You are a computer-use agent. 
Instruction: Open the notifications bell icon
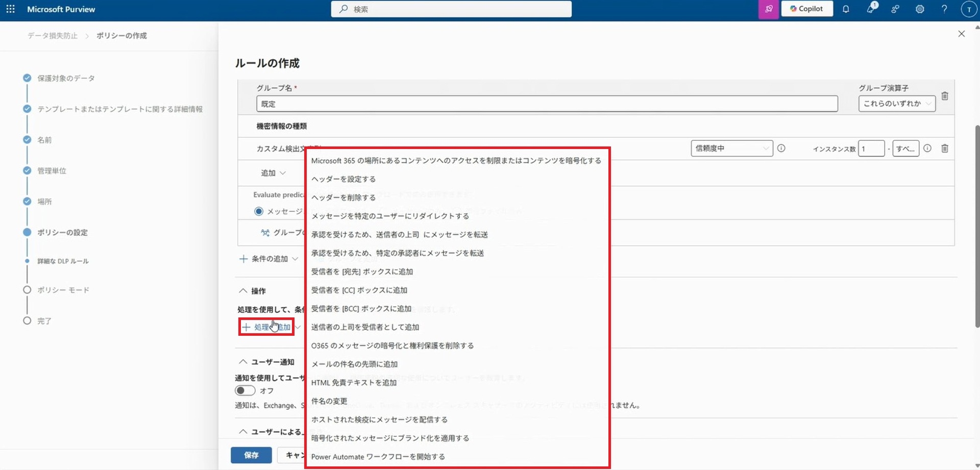[846, 9]
